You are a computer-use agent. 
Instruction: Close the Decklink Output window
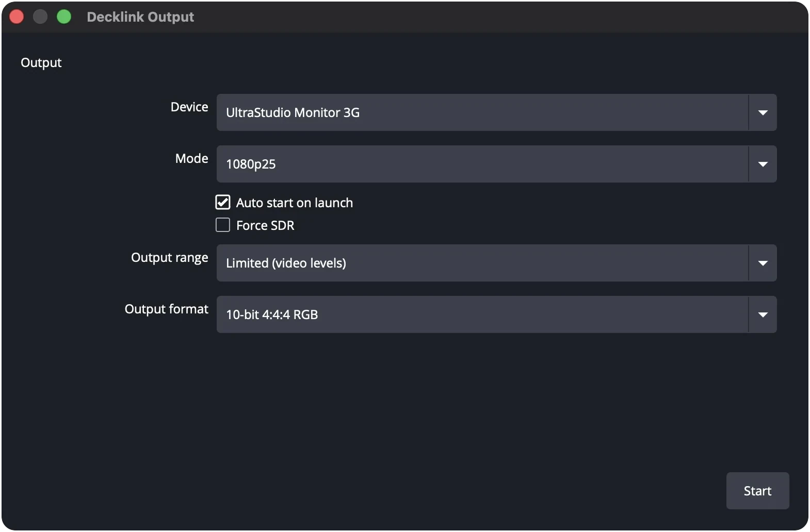[x=17, y=16]
